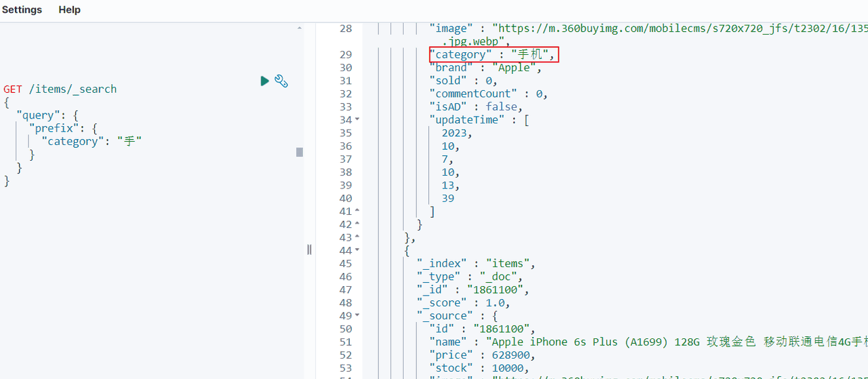Collapse the object starting at line 44
The image size is (868, 379).
[x=357, y=251]
